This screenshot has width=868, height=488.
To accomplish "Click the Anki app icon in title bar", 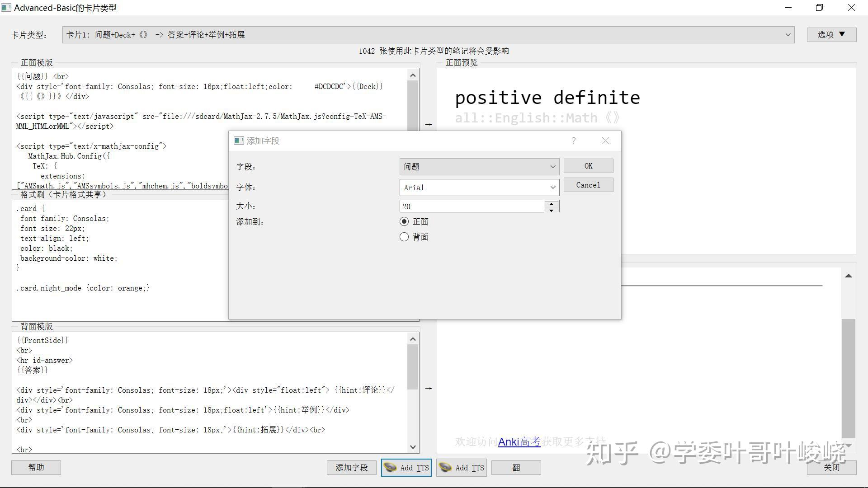I will click(6, 8).
